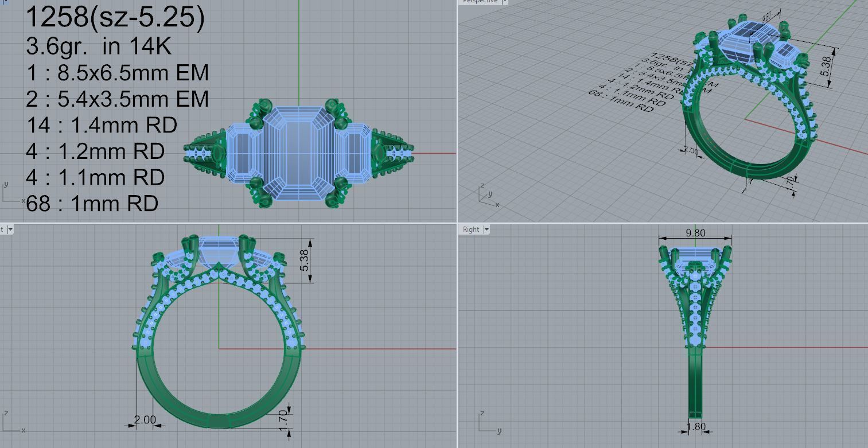This screenshot has height=448, width=868.
Task: Select the ring shank in the Right view
Action: coord(695,381)
